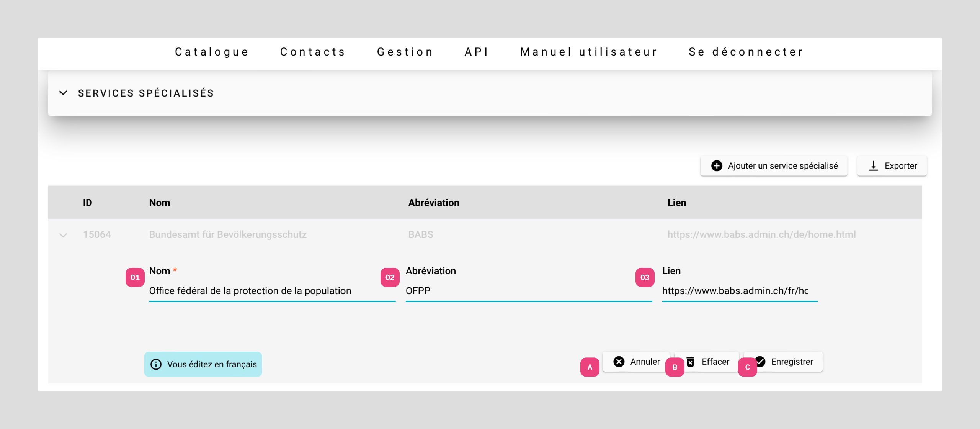The height and width of the screenshot is (429, 980).
Task: Click the trash icon on Effacer
Action: coord(691,362)
